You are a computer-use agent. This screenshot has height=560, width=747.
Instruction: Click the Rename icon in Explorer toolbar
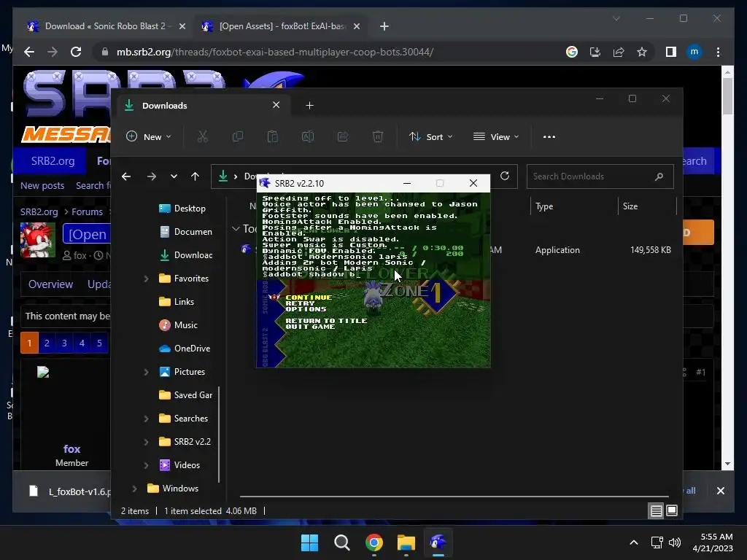pos(308,136)
